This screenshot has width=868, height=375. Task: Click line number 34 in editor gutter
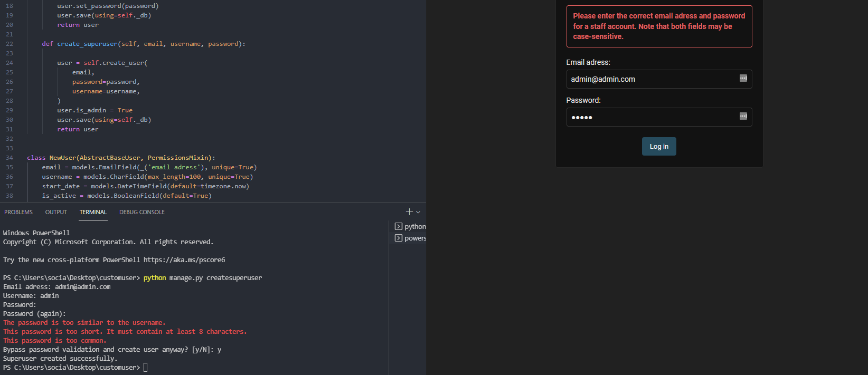tap(10, 158)
